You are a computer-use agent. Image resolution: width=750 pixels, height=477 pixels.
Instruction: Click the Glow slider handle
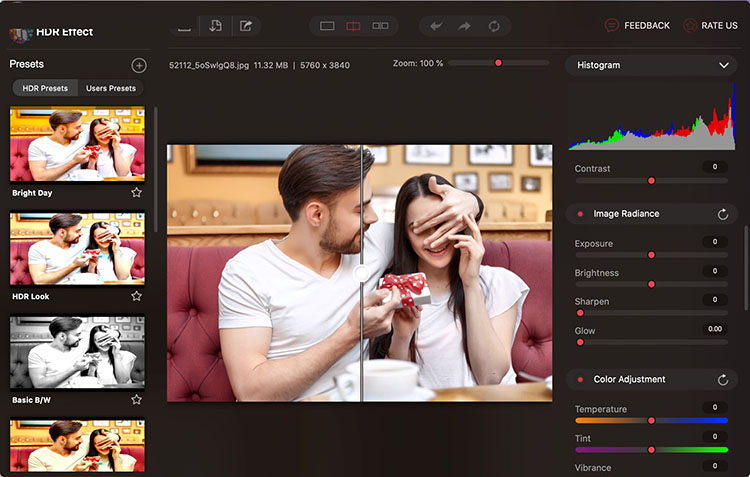[x=580, y=342]
